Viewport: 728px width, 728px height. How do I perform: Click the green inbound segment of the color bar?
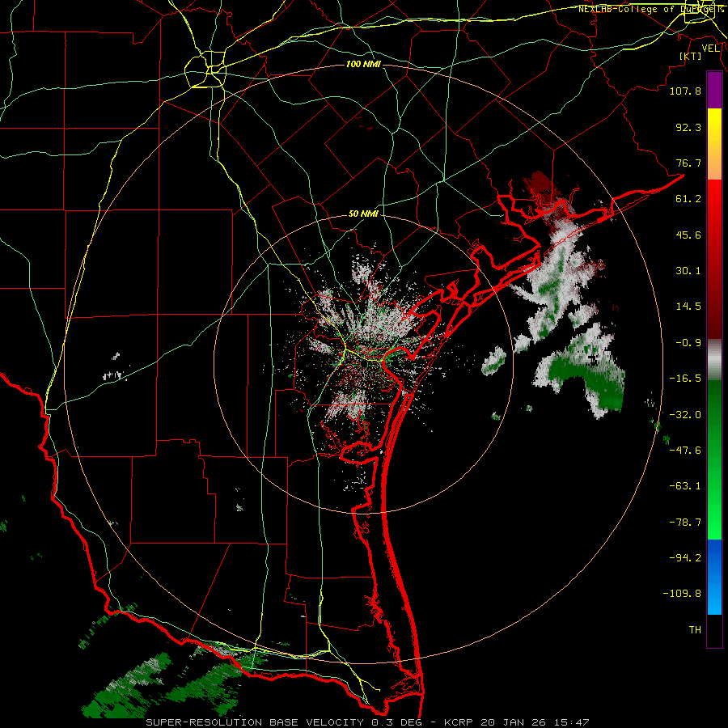tap(714, 459)
